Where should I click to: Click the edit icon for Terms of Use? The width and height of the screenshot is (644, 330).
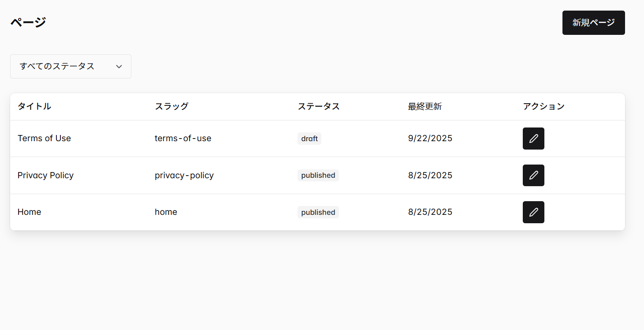point(533,138)
